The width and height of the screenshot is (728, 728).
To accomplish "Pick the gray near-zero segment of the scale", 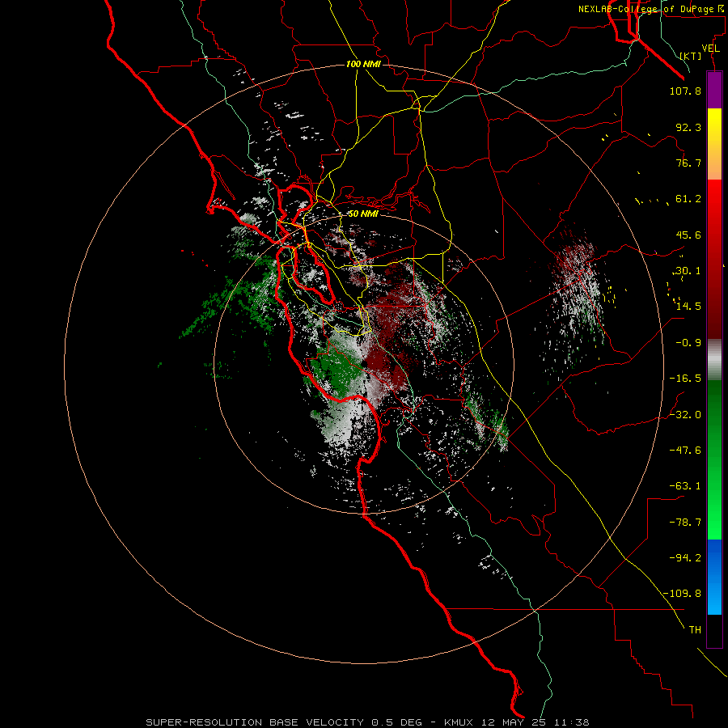I will [714, 360].
